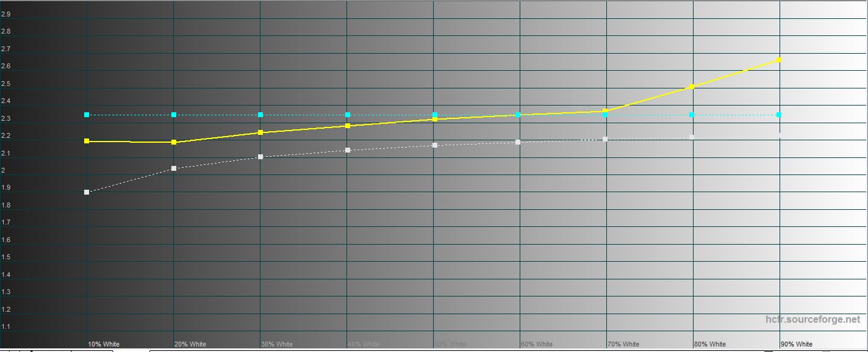Click the yellow gamma point at 20% White
This screenshot has height=352, width=868.
click(174, 142)
